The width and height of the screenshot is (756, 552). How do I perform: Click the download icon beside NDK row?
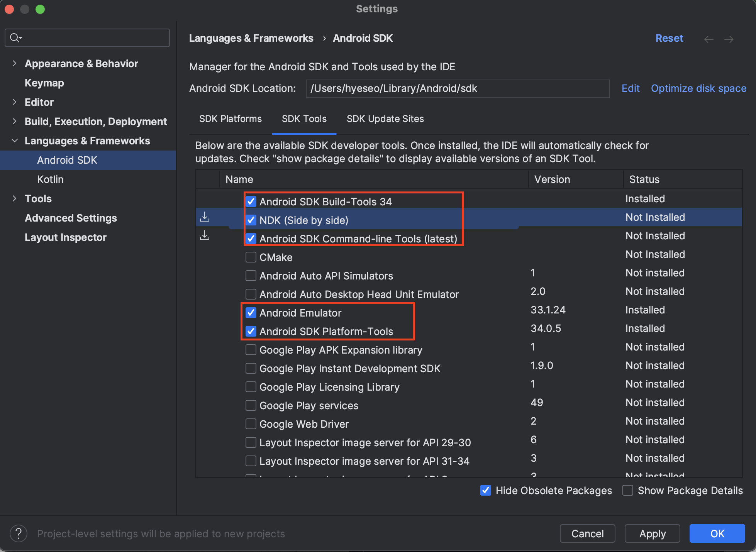205,217
